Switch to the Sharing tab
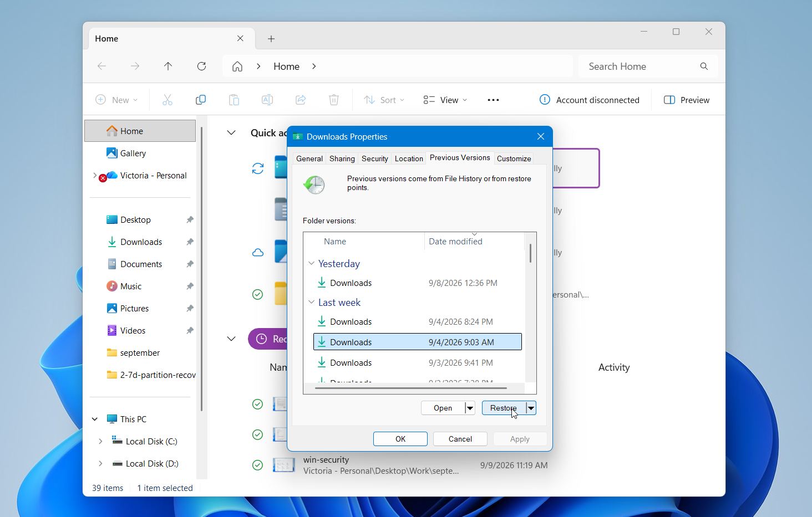812x517 pixels. pos(342,158)
